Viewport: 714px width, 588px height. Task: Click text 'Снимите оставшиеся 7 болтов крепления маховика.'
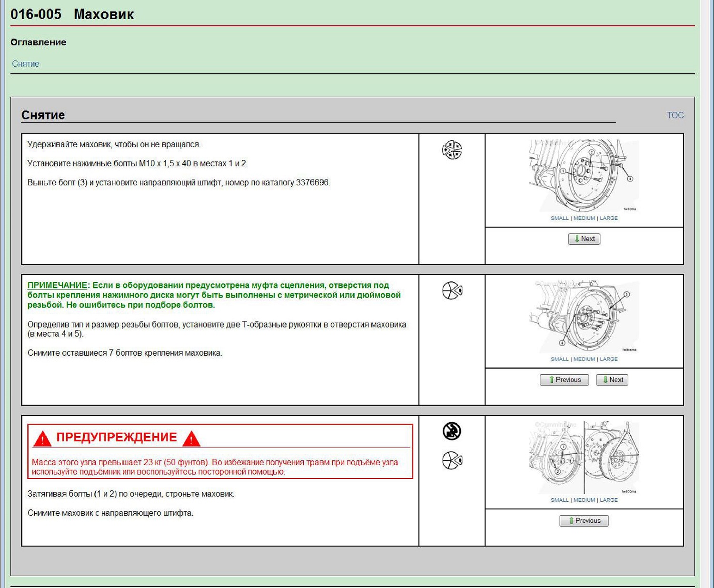125,353
